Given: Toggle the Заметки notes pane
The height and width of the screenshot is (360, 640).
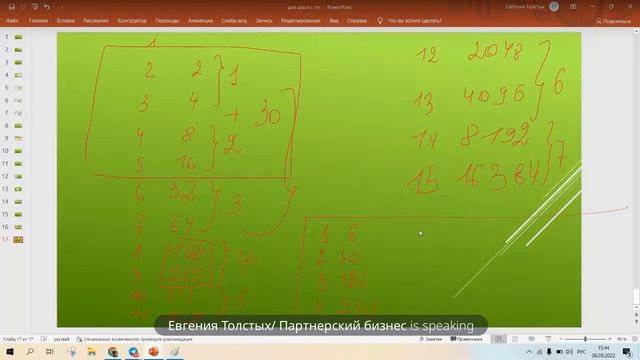Looking at the screenshot, I should (x=431, y=339).
